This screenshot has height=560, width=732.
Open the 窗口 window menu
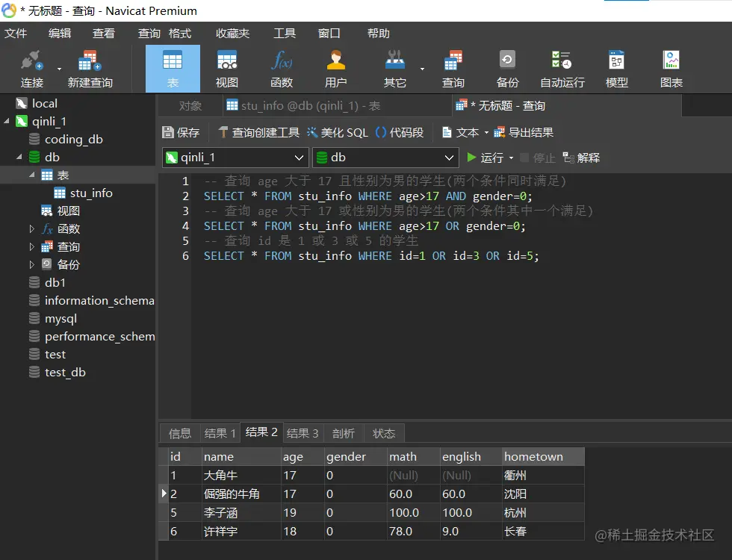[329, 33]
